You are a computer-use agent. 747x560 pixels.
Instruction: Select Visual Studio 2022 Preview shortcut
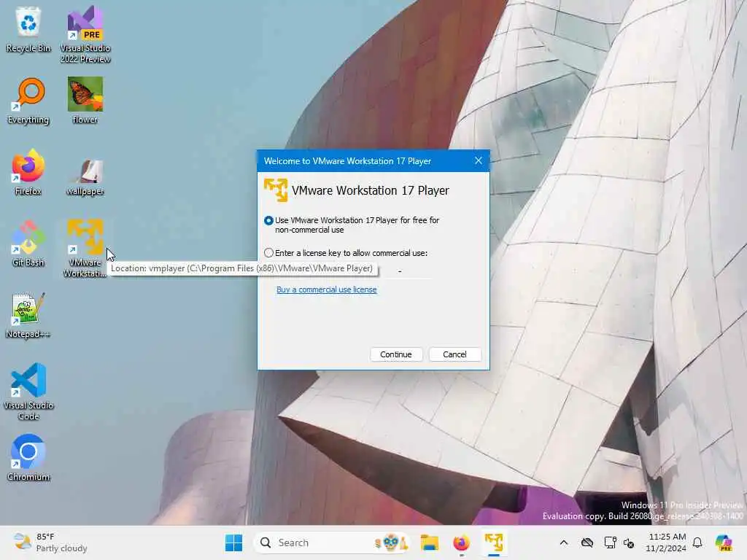click(x=85, y=34)
